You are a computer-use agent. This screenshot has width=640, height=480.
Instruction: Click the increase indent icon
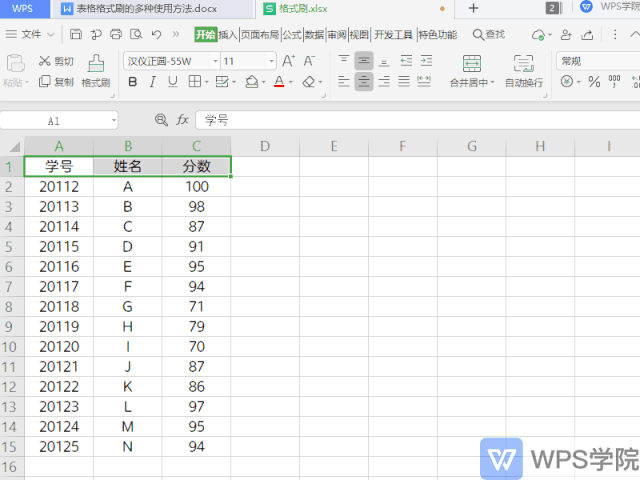426,61
